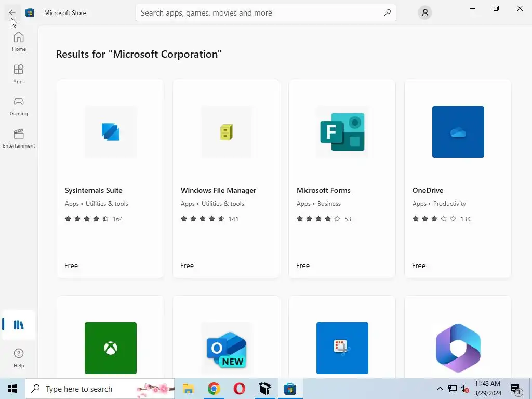
Task: Click Windows File Manager rating 141
Action: pyautogui.click(x=210, y=219)
